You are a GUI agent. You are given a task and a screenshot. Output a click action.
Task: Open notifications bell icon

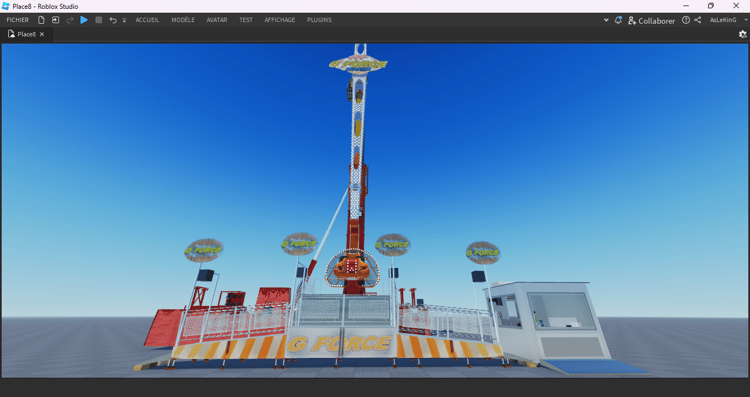click(618, 20)
